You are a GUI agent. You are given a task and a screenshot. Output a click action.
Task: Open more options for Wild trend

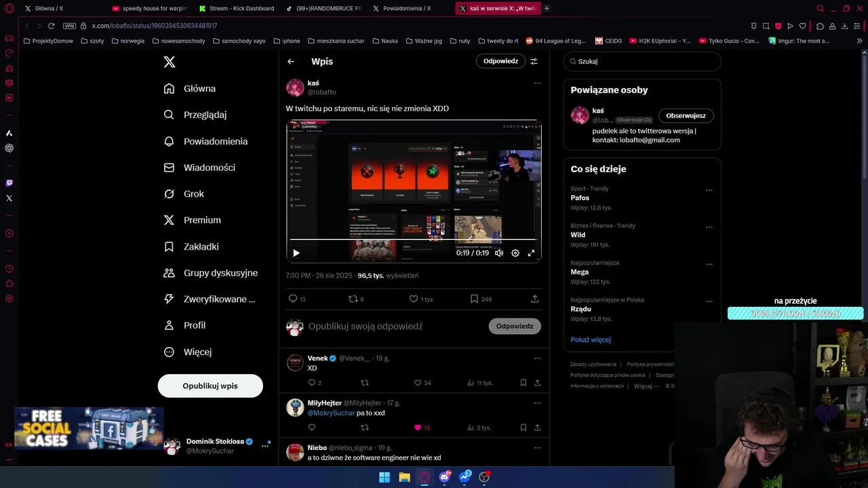pyautogui.click(x=709, y=227)
